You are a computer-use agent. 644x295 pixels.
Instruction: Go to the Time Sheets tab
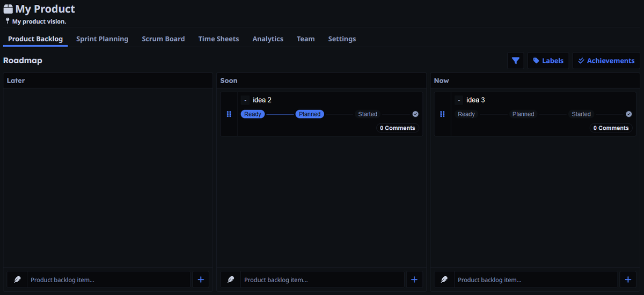point(218,39)
